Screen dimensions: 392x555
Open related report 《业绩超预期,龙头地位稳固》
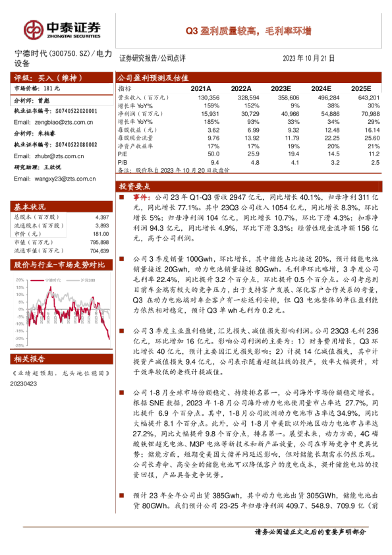click(x=61, y=373)
